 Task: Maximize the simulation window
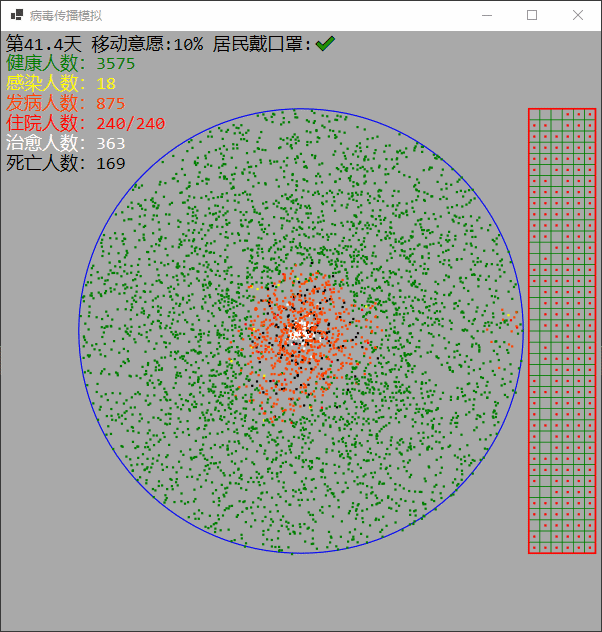(532, 16)
